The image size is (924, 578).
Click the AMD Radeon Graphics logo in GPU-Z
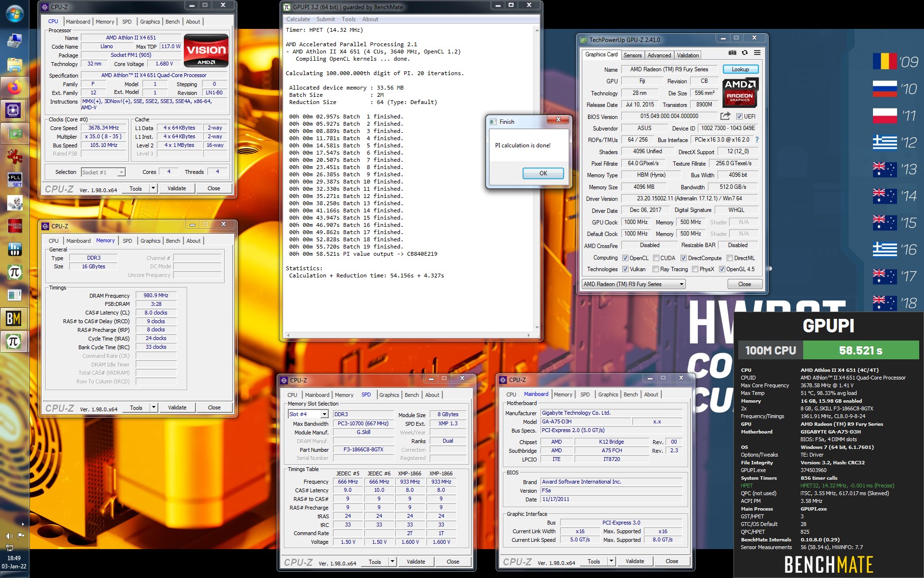(740, 92)
